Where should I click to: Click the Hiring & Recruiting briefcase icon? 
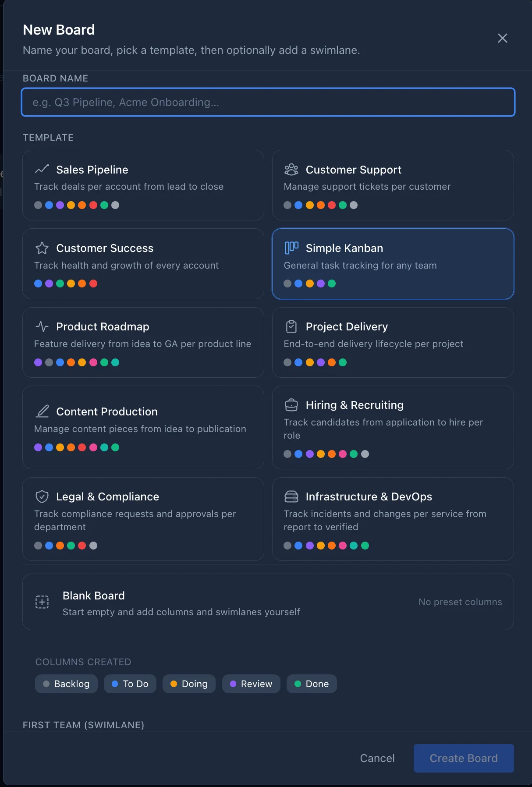(291, 404)
